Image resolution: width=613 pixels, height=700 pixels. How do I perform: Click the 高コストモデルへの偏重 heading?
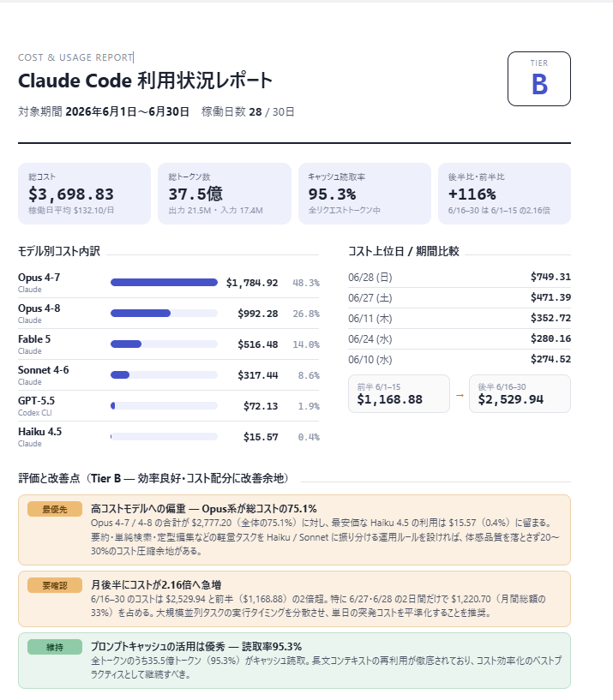[204, 508]
